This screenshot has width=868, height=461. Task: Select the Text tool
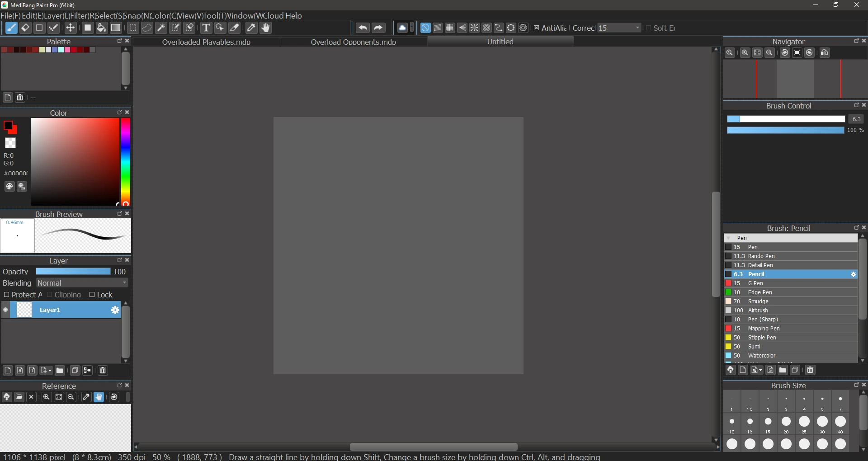pyautogui.click(x=206, y=28)
